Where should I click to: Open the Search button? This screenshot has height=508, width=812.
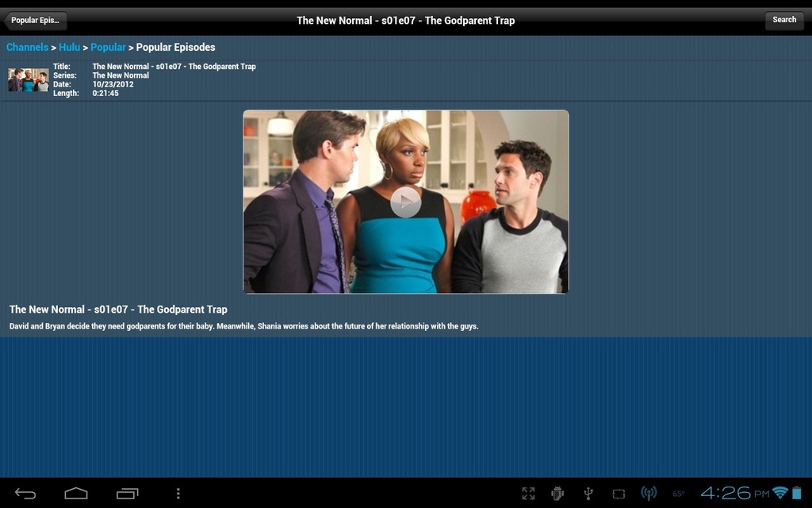[784, 20]
